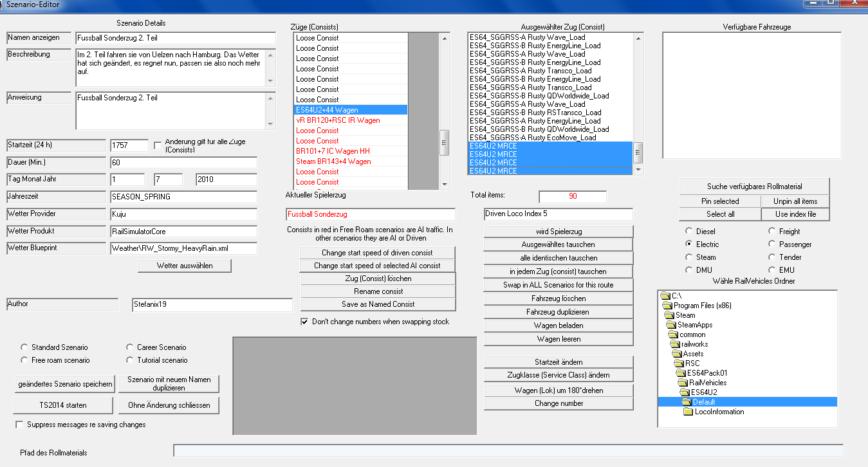Select the ES64Pack01 folder icon

click(x=680, y=373)
